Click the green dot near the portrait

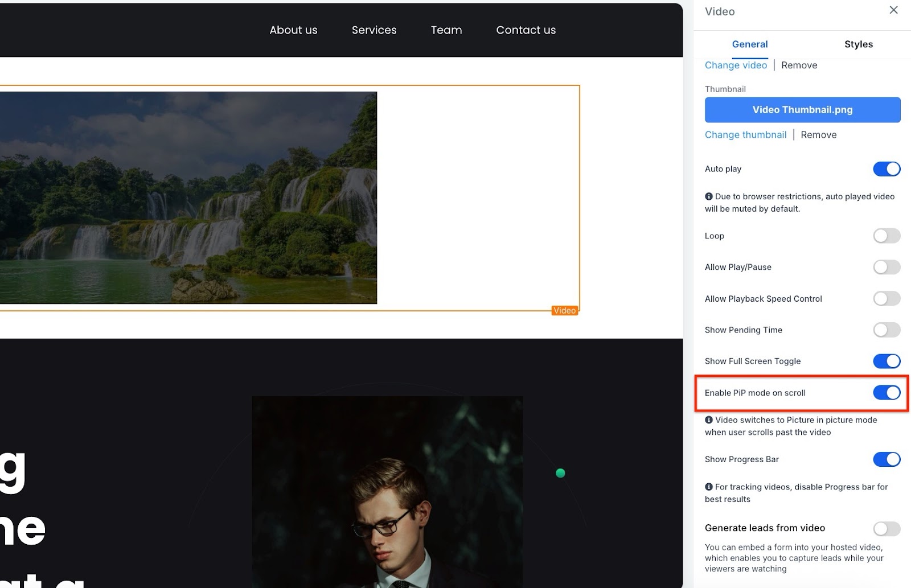point(560,473)
